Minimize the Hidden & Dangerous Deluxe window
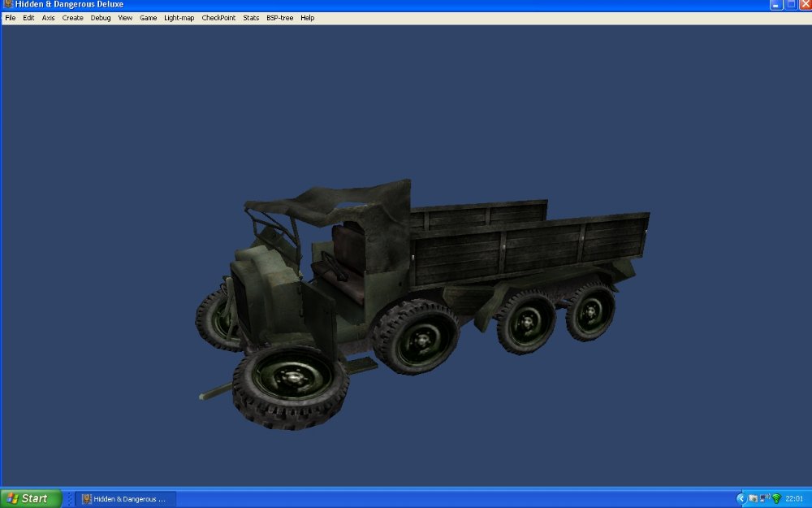 775,5
